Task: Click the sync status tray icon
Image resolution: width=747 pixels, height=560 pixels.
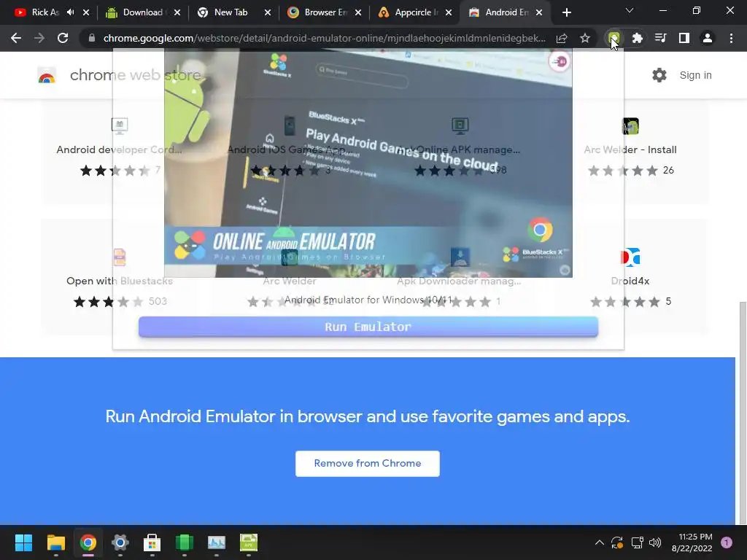Action: pyautogui.click(x=617, y=542)
